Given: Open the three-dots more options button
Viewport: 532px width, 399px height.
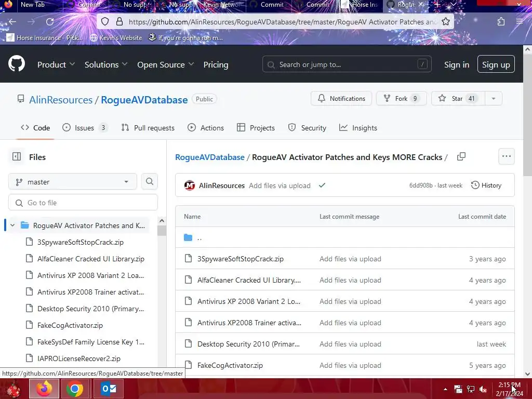Looking at the screenshot, I should click(x=507, y=156).
